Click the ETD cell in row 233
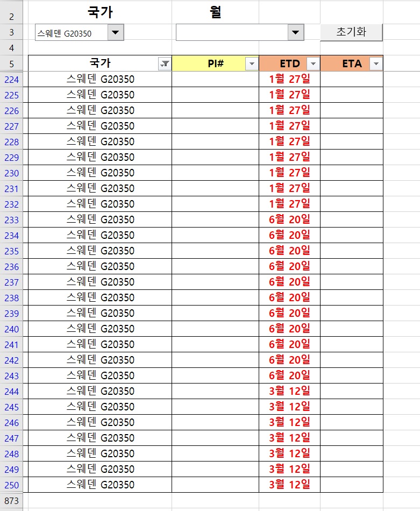This screenshot has height=511, width=420. [290, 219]
